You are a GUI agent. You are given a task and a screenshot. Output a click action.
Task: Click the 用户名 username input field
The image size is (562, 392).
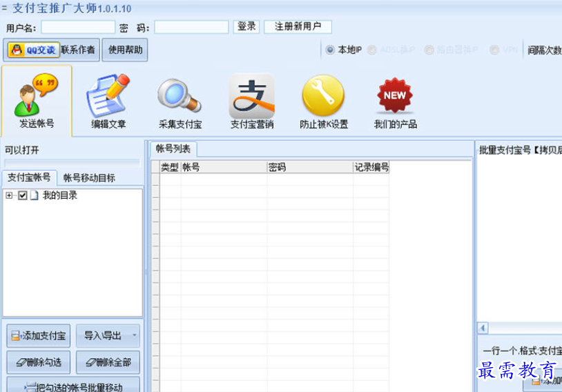78,27
